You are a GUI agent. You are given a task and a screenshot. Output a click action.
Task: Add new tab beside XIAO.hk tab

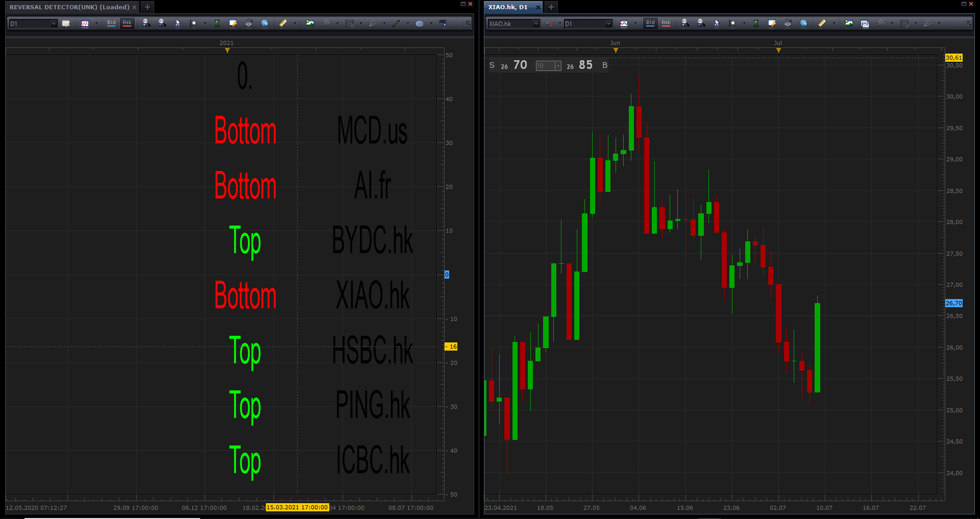[x=551, y=7]
